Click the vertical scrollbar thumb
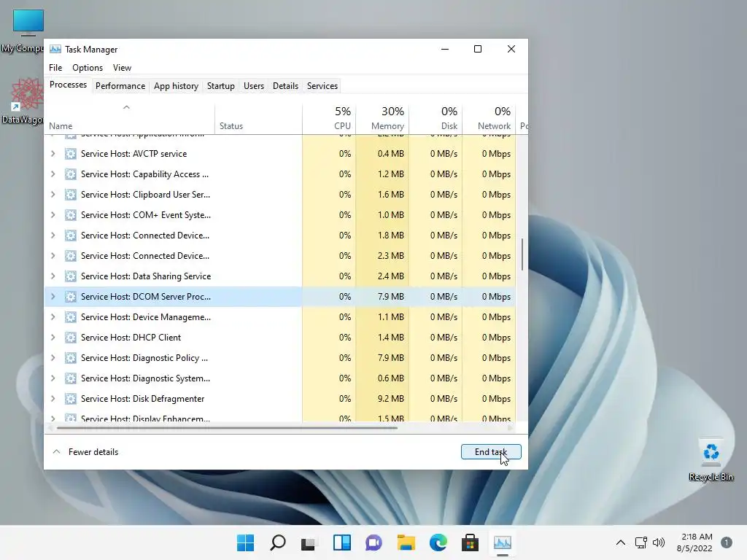Viewport: 747px width, 560px height. 522,254
